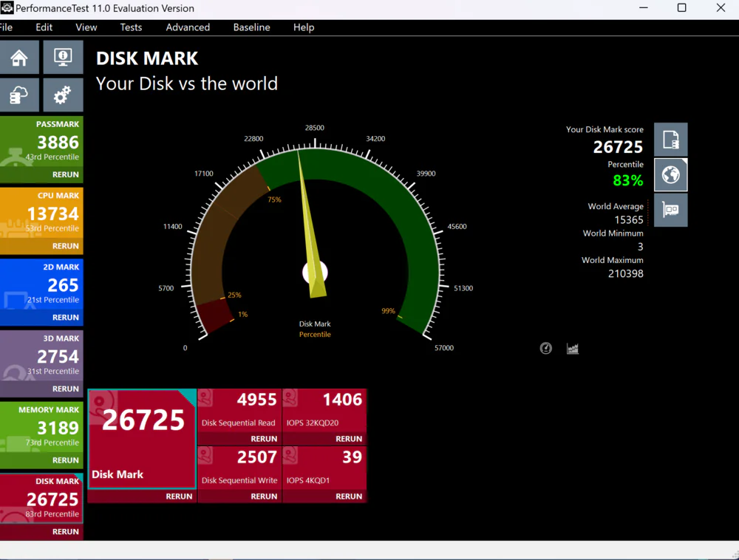Open the File menu
739x560 pixels.
(6, 27)
